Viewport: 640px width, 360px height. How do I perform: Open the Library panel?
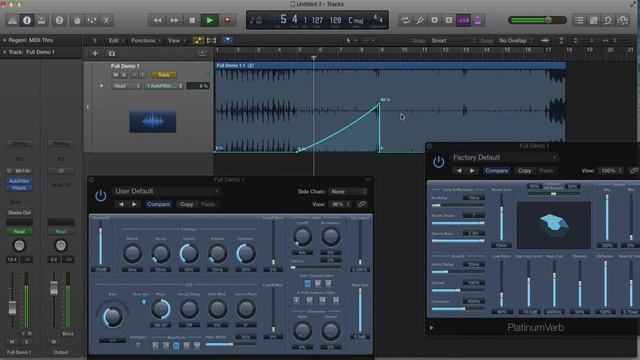pyautogui.click(x=12, y=20)
